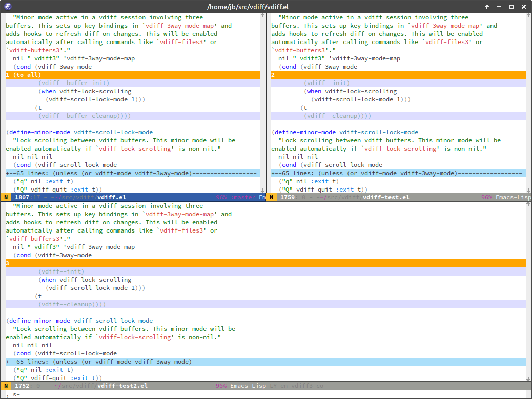Click the :master branch indicator in the mode line
This screenshot has height=399, width=532.
[242, 197]
